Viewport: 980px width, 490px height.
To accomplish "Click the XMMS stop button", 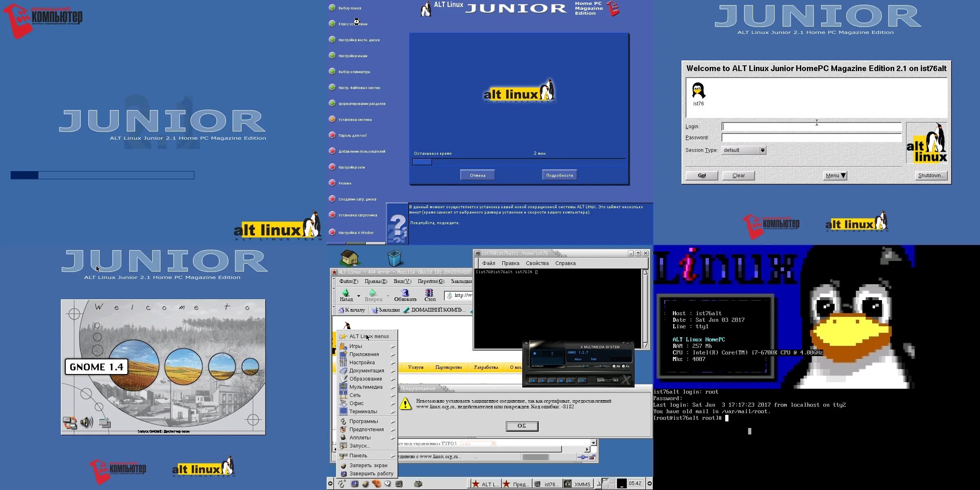I will (x=561, y=380).
